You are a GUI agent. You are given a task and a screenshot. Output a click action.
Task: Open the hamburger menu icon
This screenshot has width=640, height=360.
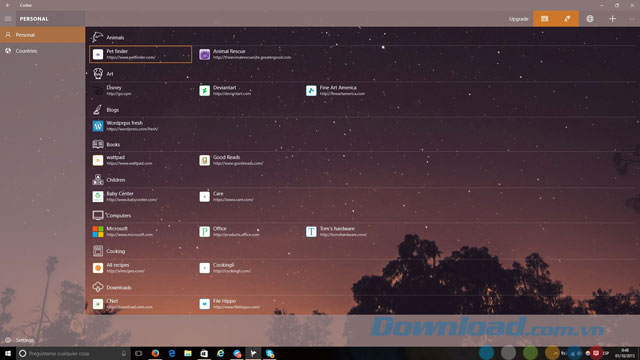point(8,19)
